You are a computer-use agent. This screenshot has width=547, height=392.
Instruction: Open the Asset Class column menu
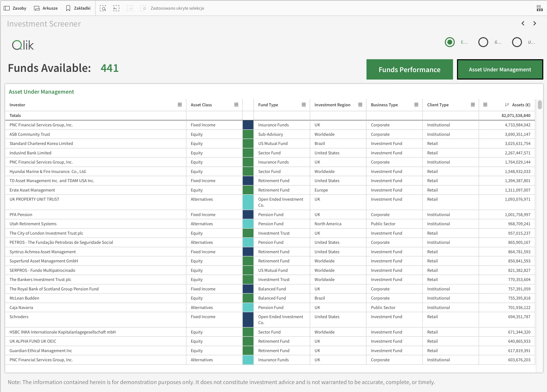[x=236, y=105]
